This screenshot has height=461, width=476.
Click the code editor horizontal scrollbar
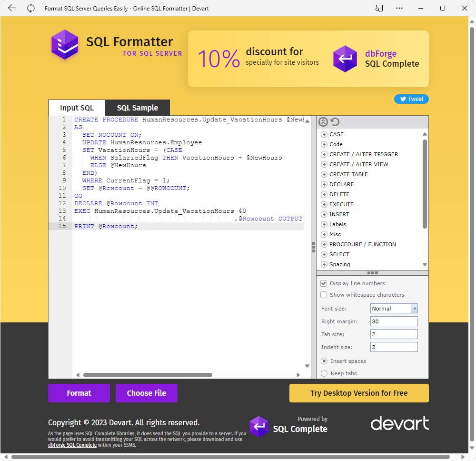pos(148,375)
